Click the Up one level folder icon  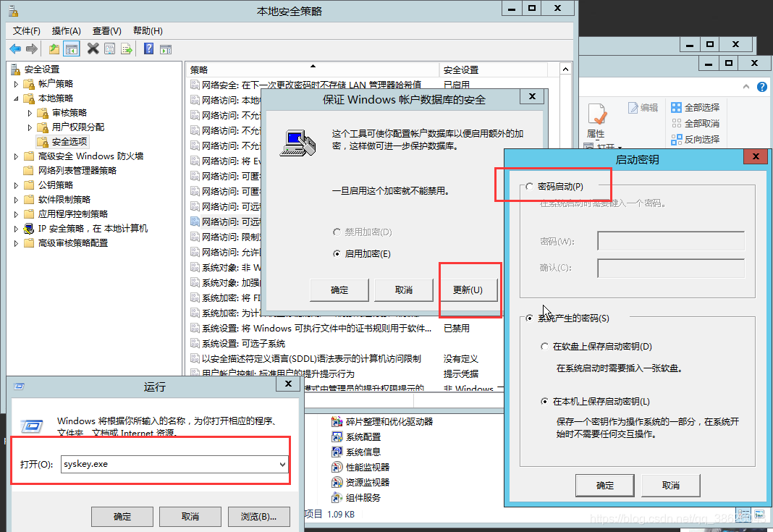(x=54, y=48)
